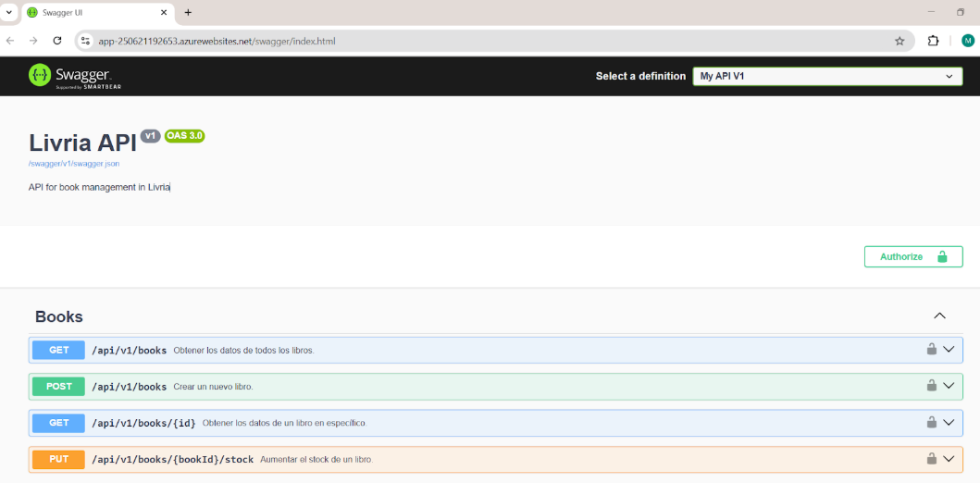Screen dimensions: 980x483
Task: Click 'API for book management in Livria' text
Action: (99, 187)
